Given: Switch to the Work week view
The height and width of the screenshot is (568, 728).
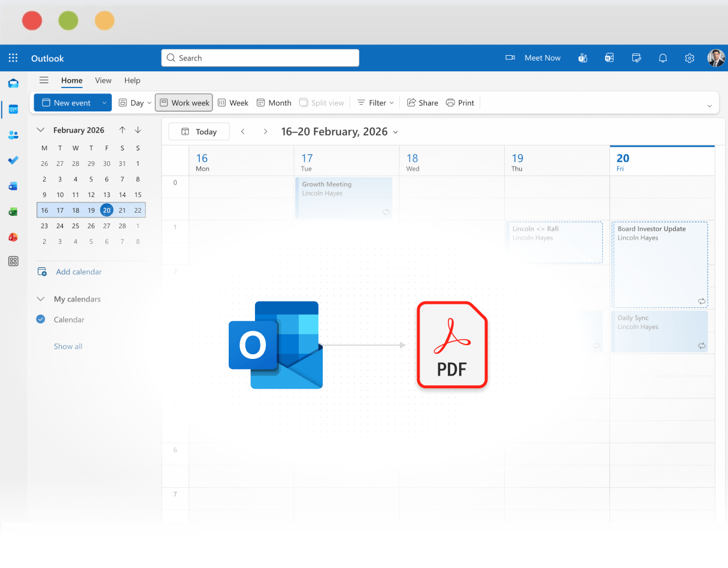Looking at the screenshot, I should tap(184, 102).
